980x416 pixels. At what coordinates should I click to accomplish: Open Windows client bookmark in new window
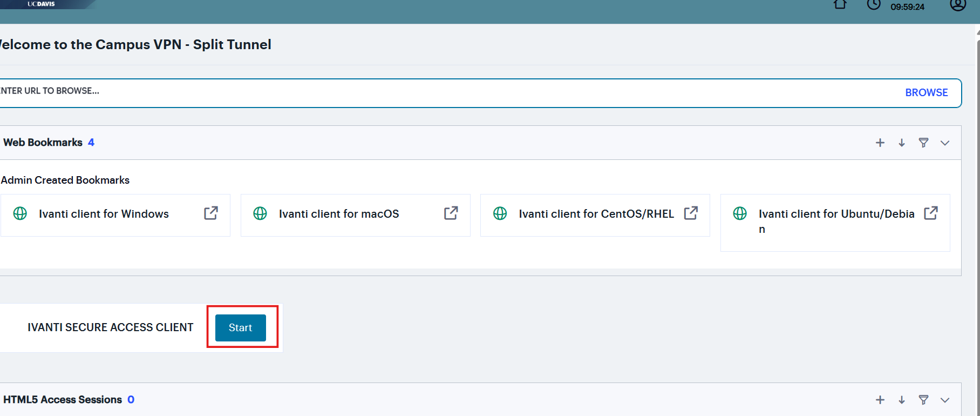[211, 213]
